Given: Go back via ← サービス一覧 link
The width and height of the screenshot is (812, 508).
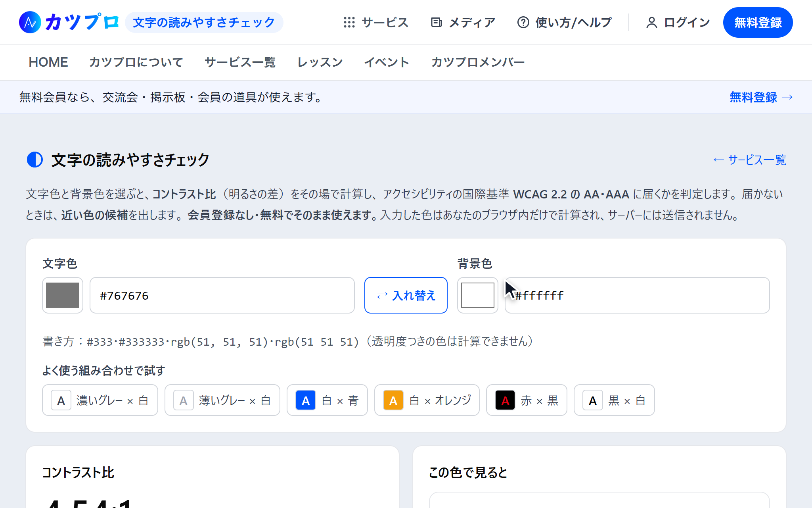Looking at the screenshot, I should pos(749,160).
